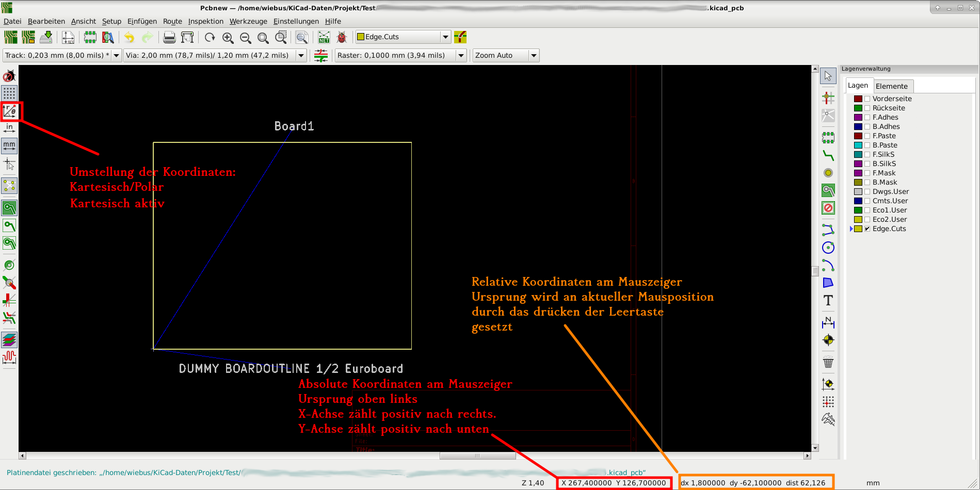Open the Datei menu
Viewport: 980px width, 490px height.
click(x=12, y=21)
